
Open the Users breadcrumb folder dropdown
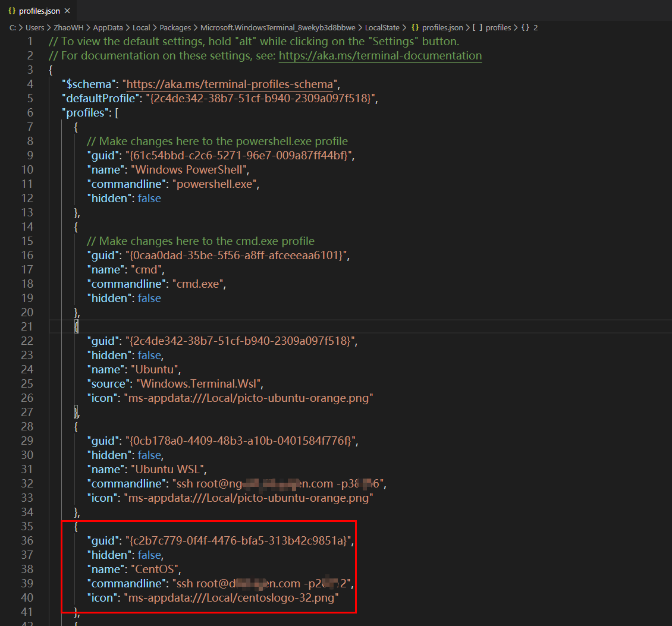[35, 28]
